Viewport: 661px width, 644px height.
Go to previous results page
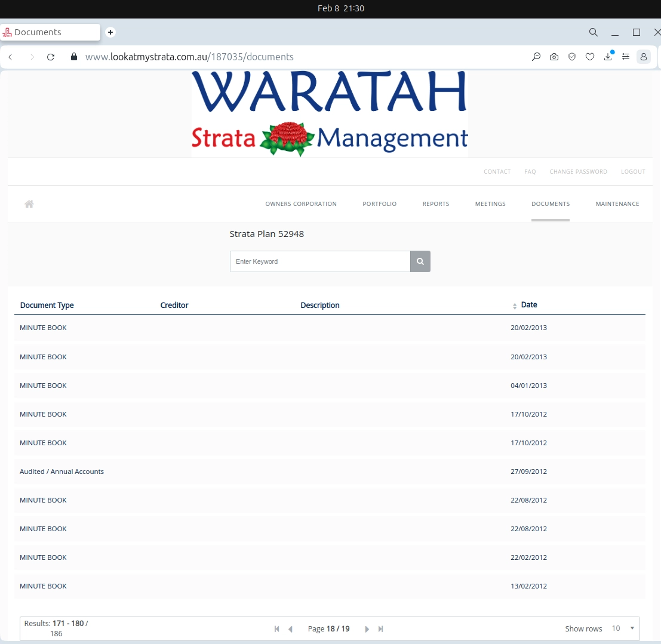[x=290, y=629]
